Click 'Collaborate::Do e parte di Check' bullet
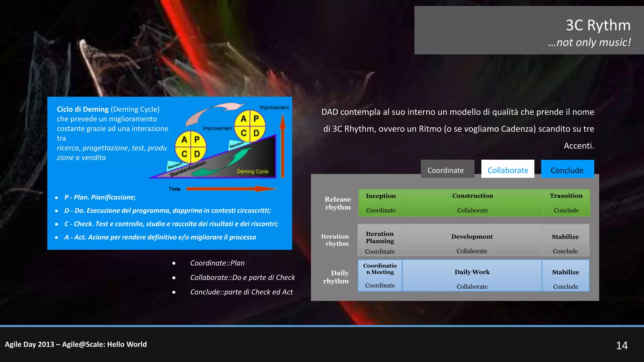Screen dimensions: 644x362 [242, 277]
